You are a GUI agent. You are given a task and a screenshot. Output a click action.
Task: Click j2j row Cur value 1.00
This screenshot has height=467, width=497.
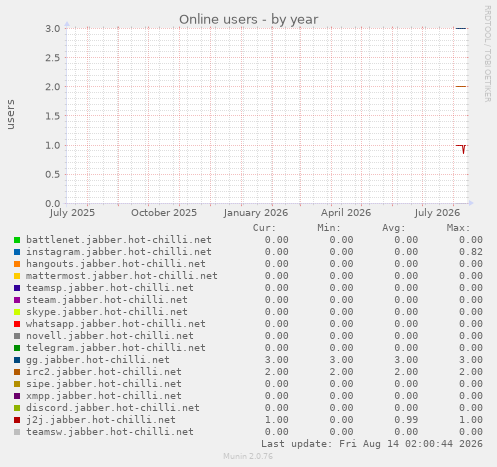click(277, 420)
